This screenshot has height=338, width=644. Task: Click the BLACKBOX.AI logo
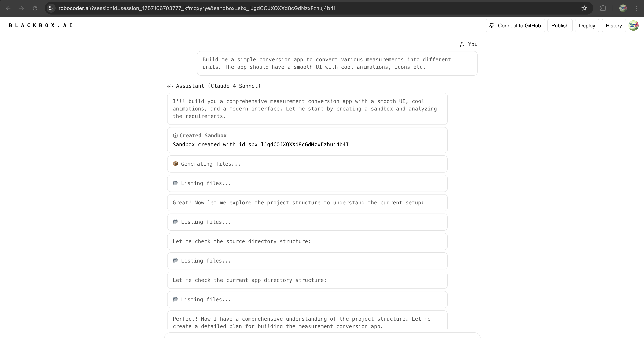[41, 26]
